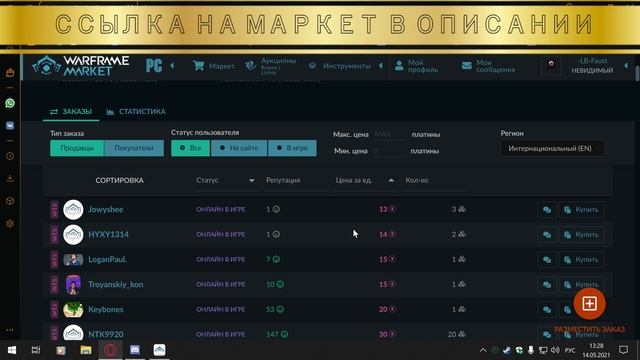This screenshot has height=360, width=640.
Task: Select Продавцы order type
Action: click(77, 148)
